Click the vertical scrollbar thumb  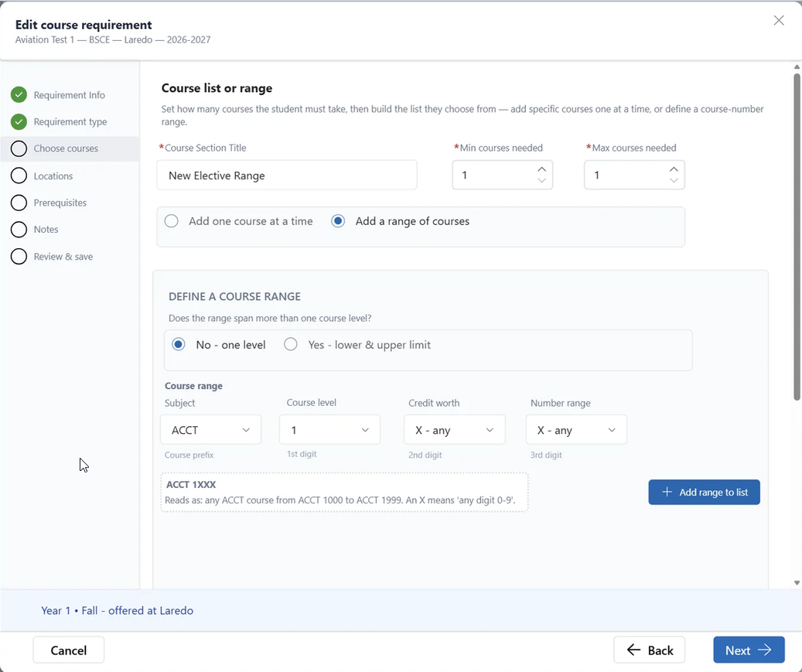(797, 237)
